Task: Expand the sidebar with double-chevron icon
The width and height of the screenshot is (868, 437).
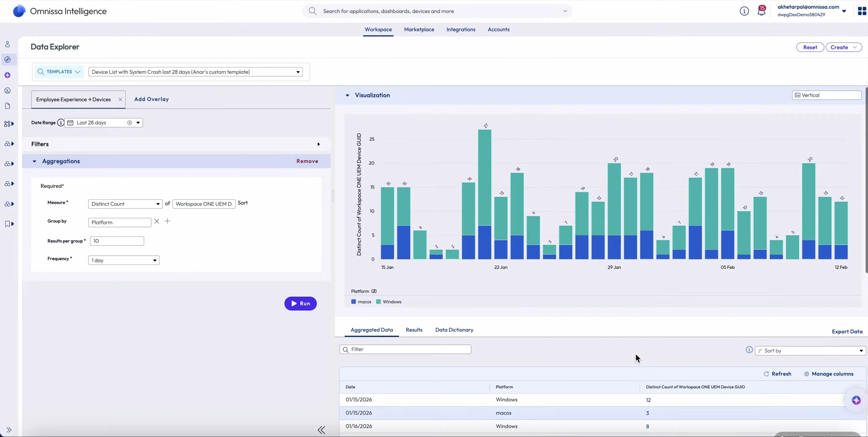Action: (x=9, y=430)
